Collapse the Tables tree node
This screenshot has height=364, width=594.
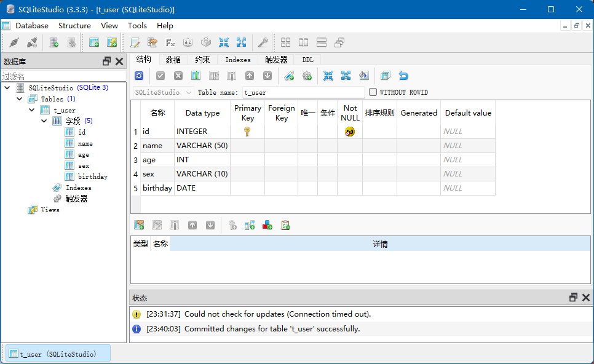tap(19, 99)
